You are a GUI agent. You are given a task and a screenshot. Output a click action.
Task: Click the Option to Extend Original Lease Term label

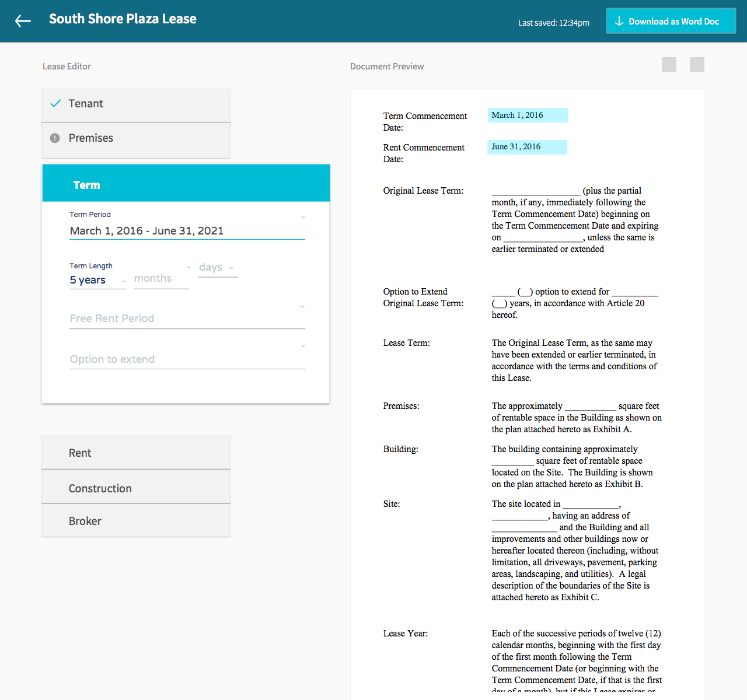pyautogui.click(x=423, y=297)
